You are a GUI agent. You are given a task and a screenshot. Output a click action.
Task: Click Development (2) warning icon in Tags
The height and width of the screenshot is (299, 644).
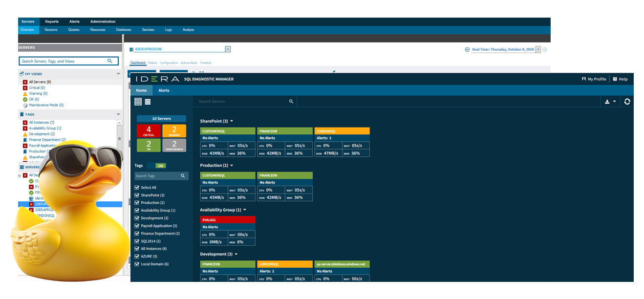point(25,134)
